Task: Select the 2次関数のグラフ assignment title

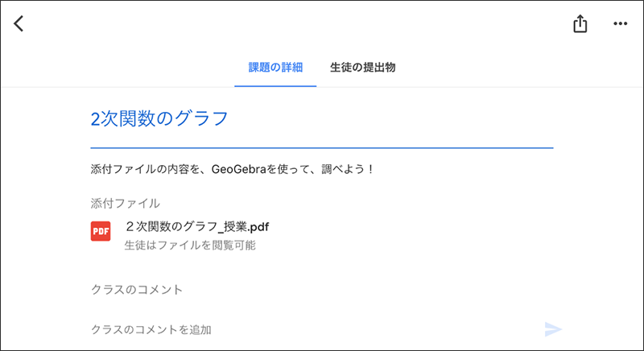Action: coord(159,118)
